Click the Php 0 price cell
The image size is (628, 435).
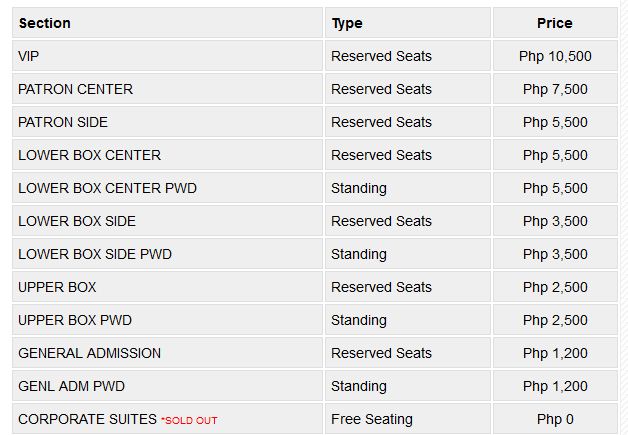pyautogui.click(x=555, y=419)
